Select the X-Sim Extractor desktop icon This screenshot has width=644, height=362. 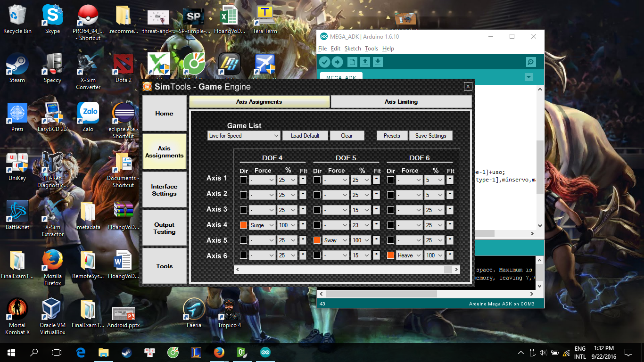point(52,219)
